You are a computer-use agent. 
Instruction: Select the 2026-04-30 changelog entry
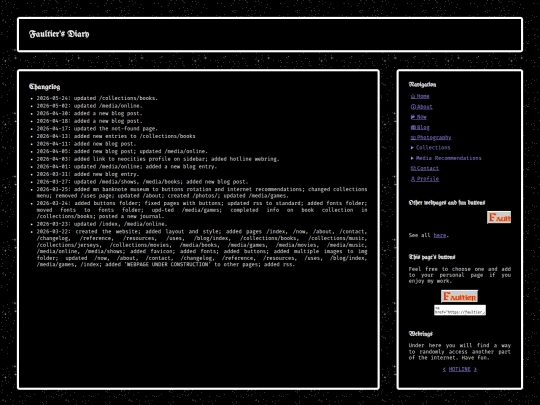pos(90,113)
